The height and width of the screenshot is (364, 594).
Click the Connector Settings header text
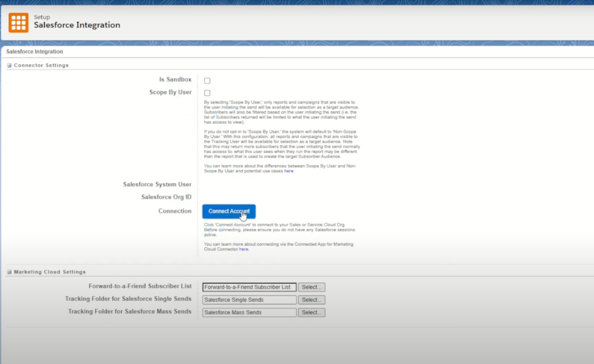[41, 65]
